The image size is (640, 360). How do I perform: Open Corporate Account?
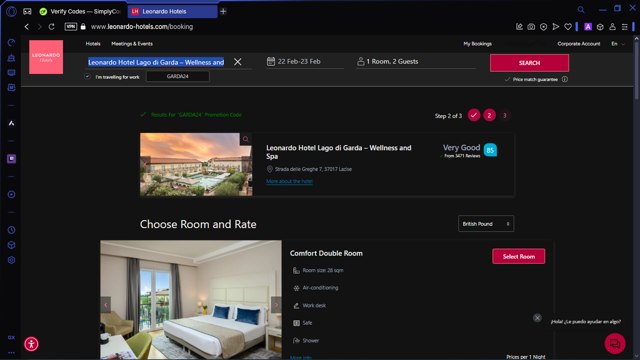coord(579,44)
